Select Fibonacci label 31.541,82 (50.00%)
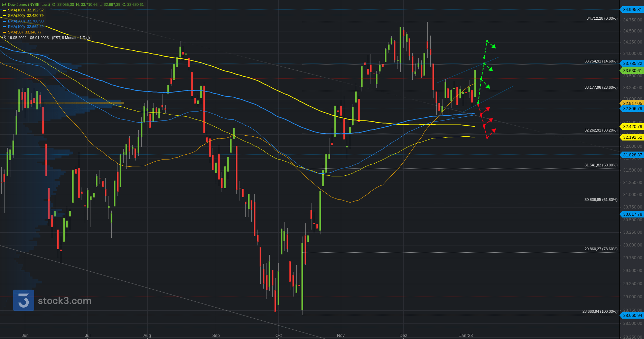This screenshot has height=339, width=644. [601, 165]
